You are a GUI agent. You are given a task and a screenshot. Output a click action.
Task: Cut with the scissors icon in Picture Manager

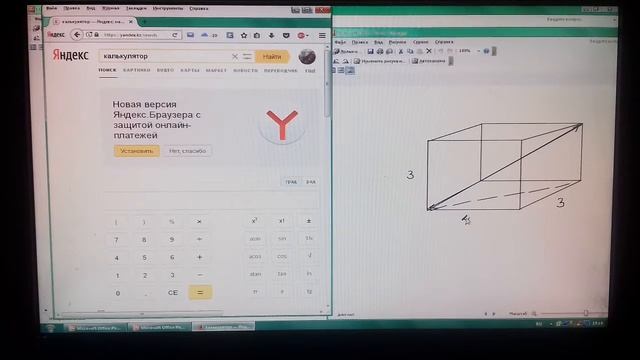[x=401, y=51]
